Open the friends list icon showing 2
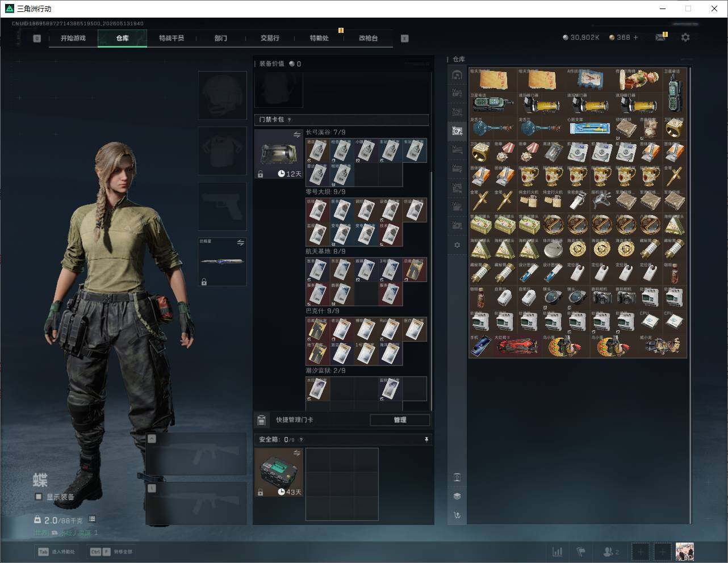 pos(611,552)
